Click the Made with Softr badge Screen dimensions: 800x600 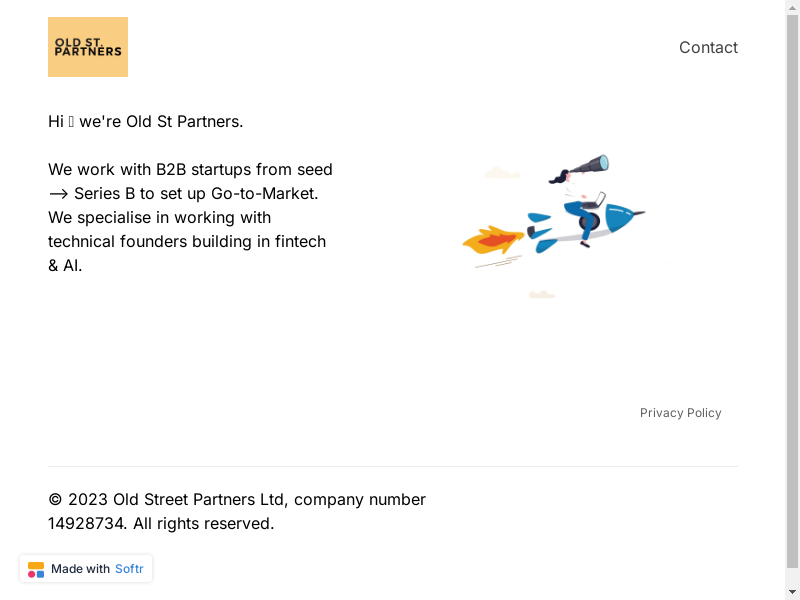point(86,569)
